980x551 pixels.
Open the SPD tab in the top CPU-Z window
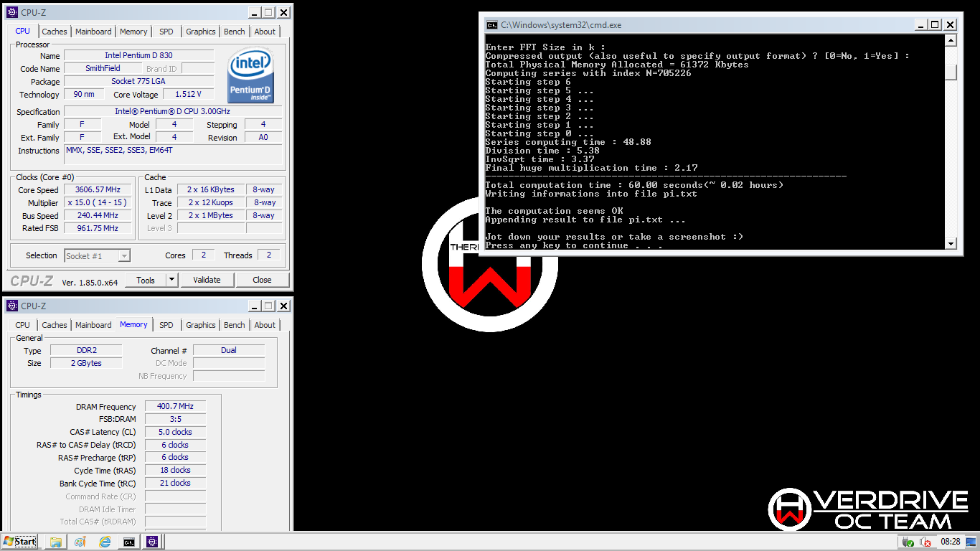tap(166, 32)
